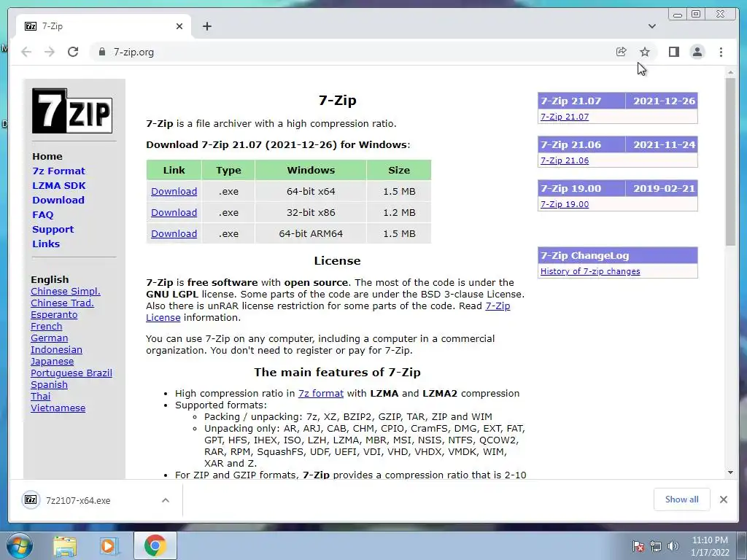Viewport: 747px width, 560px height.
Task: Show all downloads
Action: pyautogui.click(x=682, y=499)
